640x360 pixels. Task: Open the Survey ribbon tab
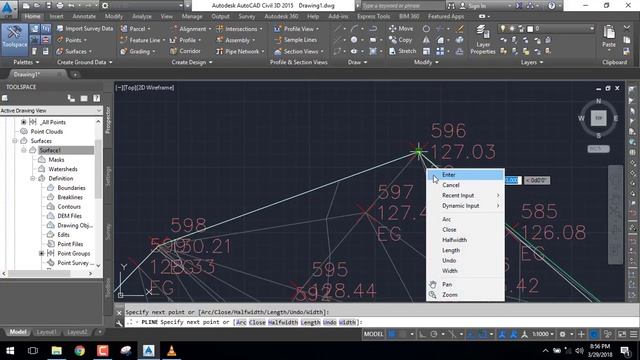coord(247,16)
